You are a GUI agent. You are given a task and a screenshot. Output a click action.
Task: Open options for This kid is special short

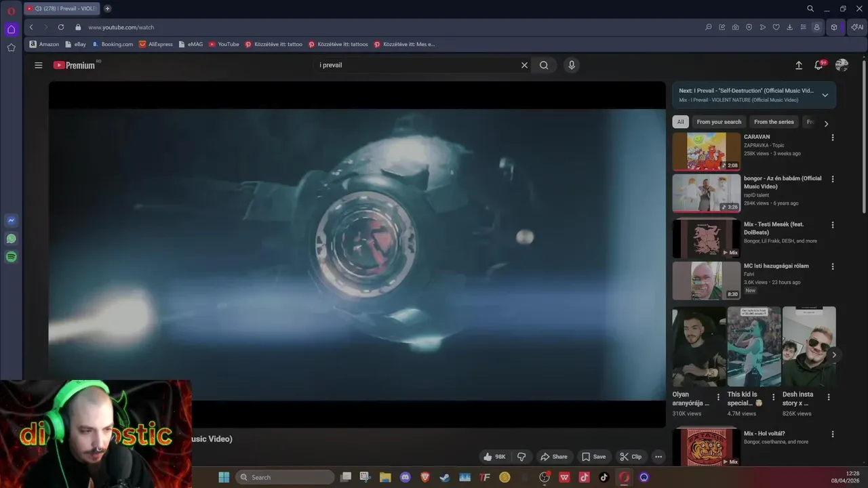pyautogui.click(x=773, y=397)
